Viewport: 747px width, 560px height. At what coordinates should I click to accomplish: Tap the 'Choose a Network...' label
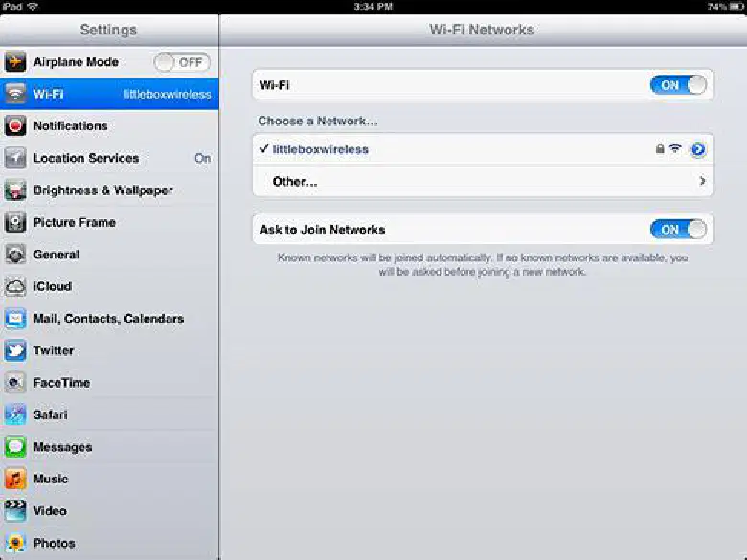click(318, 121)
